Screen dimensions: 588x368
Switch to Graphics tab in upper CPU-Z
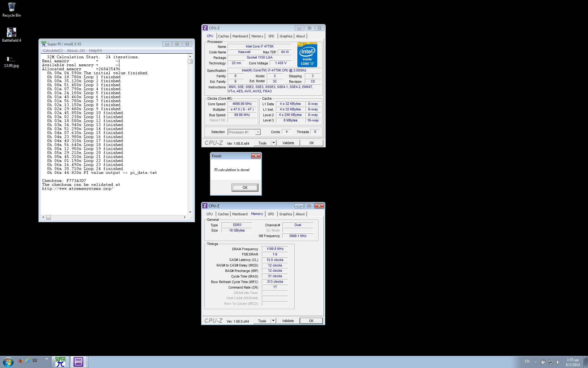286,36
